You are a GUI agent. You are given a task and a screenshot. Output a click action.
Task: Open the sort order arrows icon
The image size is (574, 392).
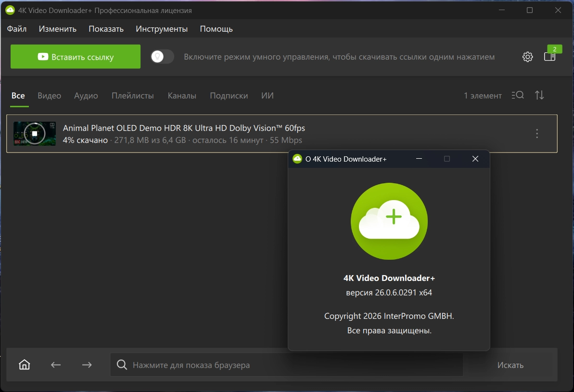539,95
